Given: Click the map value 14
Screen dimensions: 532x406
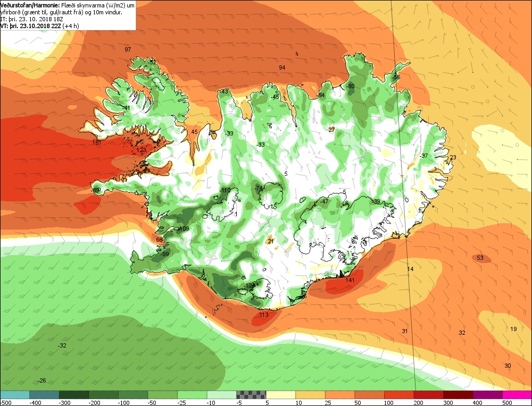Looking at the screenshot, I should click(x=410, y=269).
